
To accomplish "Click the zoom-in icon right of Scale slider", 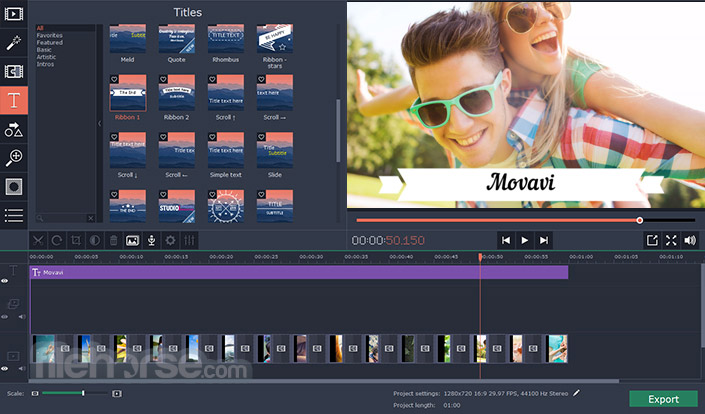I will tap(117, 393).
